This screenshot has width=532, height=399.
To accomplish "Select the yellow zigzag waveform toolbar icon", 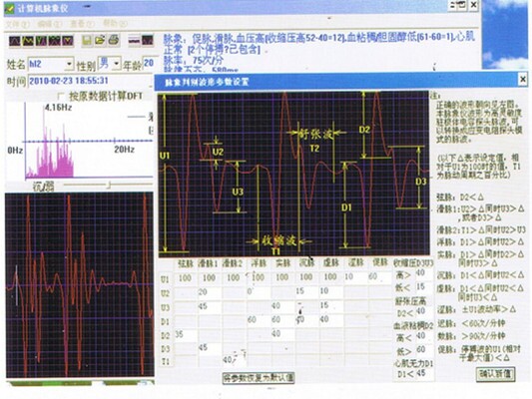I will point(28,41).
